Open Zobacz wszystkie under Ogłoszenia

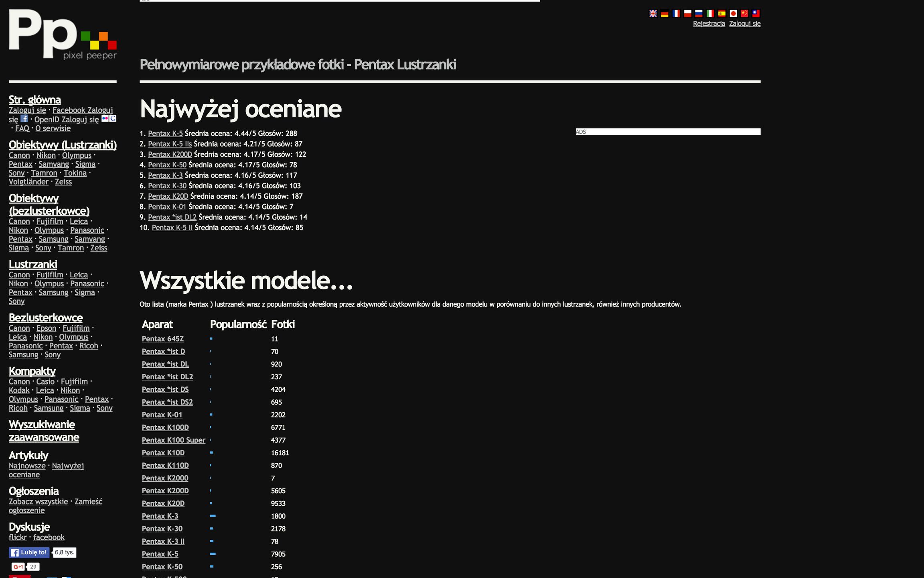click(x=38, y=501)
